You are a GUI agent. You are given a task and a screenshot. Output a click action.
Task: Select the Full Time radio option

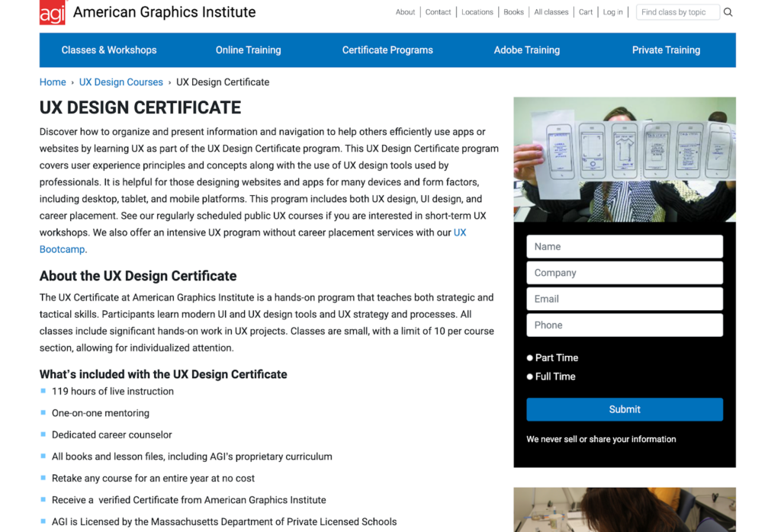point(529,377)
